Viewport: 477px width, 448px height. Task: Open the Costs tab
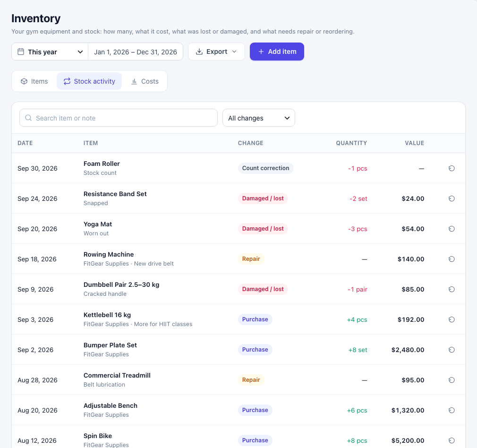(145, 81)
